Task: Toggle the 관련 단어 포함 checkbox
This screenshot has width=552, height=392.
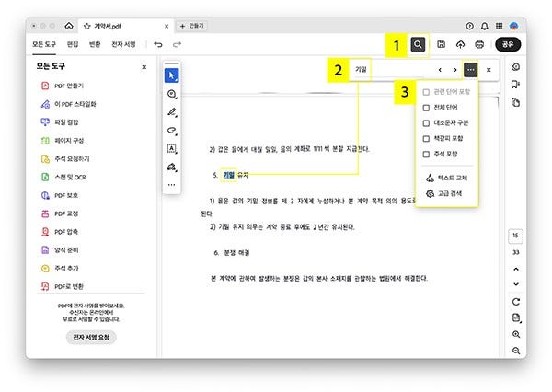Action: (426, 92)
